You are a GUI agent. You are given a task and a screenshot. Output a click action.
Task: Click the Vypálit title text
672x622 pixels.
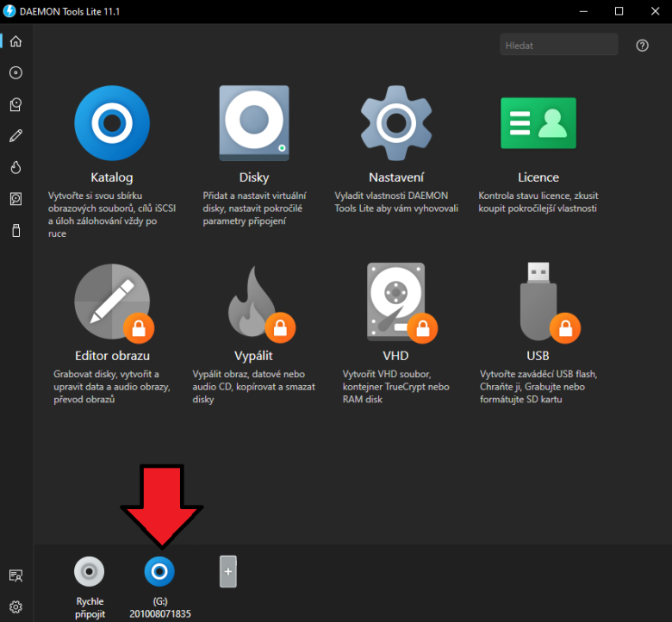click(x=253, y=356)
